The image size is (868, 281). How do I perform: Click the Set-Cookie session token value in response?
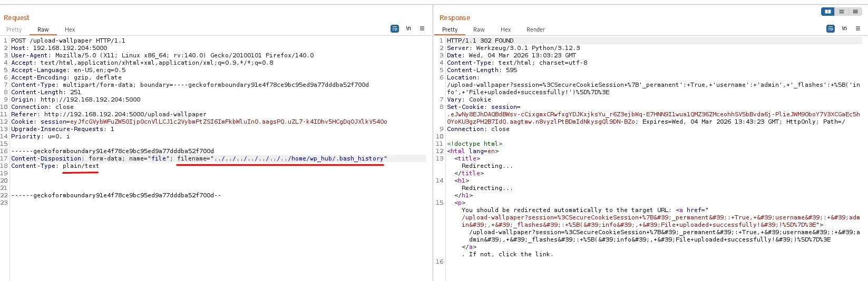[x=654, y=118]
